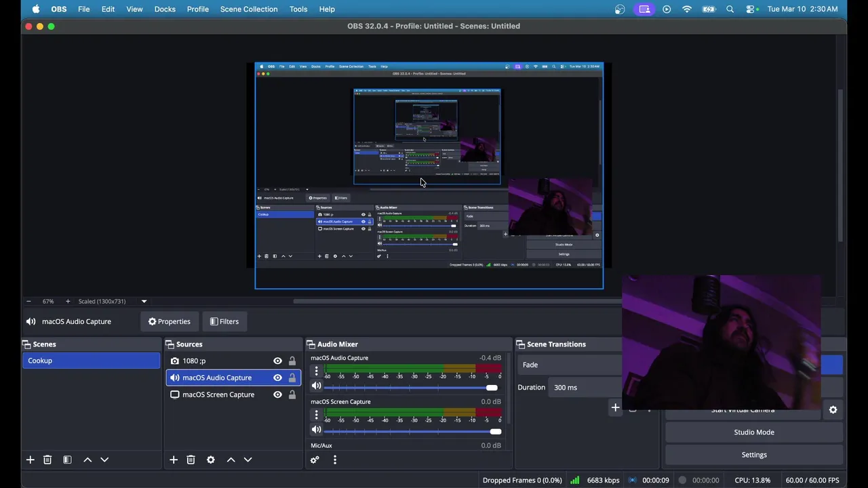Viewport: 868px width, 488px height.
Task: Click transition Duration 300 ms field
Action: click(586, 388)
